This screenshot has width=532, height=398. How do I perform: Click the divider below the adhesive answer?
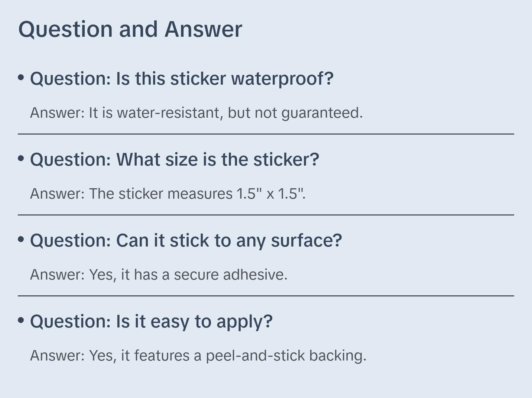(x=266, y=296)
